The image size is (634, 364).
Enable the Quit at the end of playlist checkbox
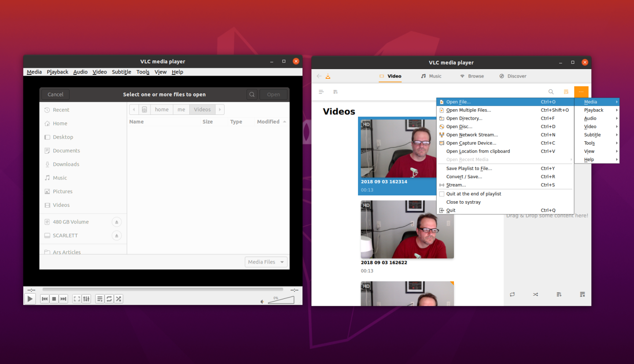click(442, 194)
